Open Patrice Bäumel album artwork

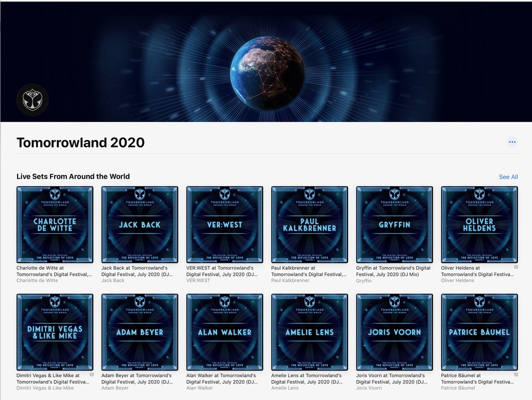479,332
